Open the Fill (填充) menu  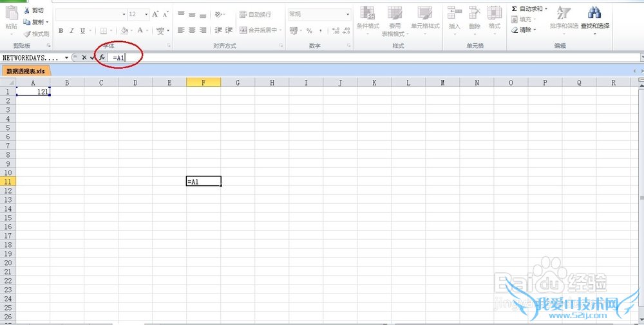pyautogui.click(x=524, y=19)
